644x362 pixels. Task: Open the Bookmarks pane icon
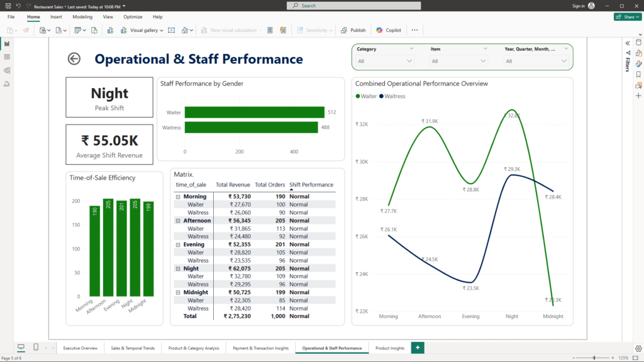[638, 74]
